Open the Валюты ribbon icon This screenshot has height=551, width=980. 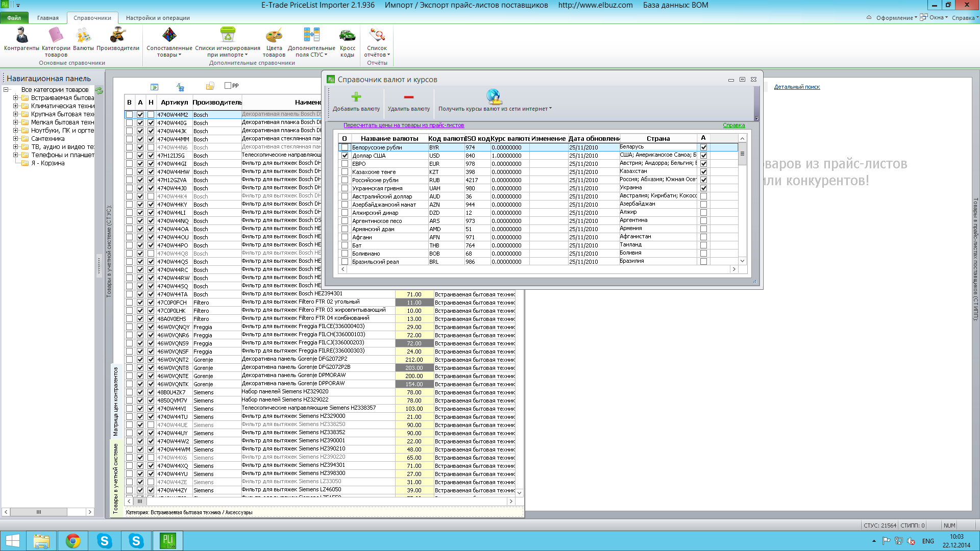(83, 39)
